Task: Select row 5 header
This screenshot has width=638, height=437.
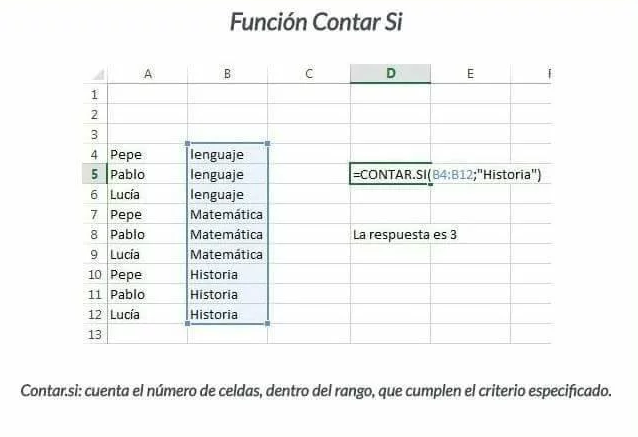Action: tap(95, 174)
